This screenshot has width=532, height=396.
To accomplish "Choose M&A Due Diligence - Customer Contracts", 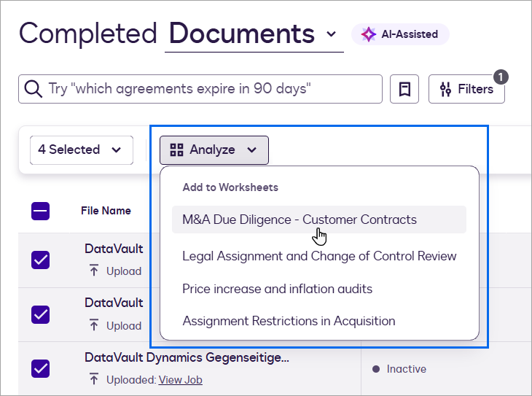I will click(319, 220).
